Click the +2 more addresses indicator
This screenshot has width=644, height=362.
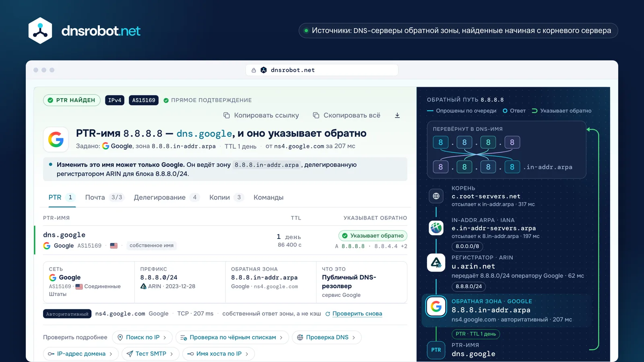404,246
